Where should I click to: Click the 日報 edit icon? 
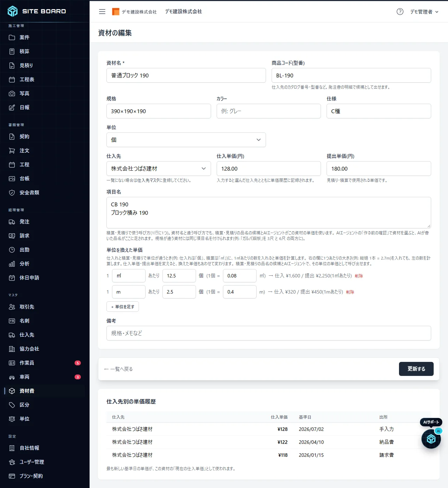(12, 108)
